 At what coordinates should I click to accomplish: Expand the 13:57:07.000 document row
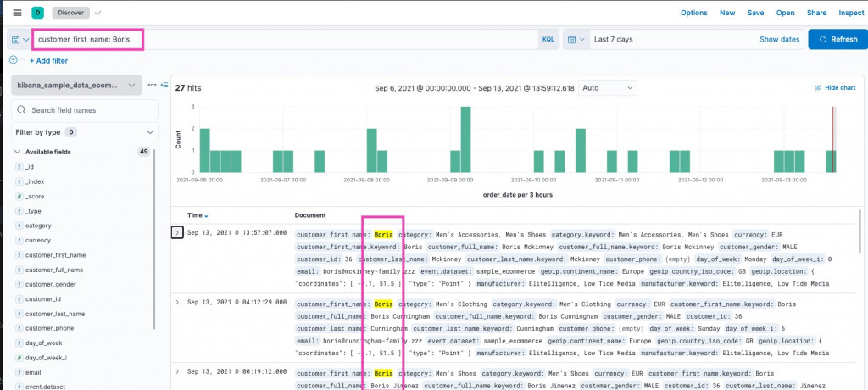tap(177, 232)
